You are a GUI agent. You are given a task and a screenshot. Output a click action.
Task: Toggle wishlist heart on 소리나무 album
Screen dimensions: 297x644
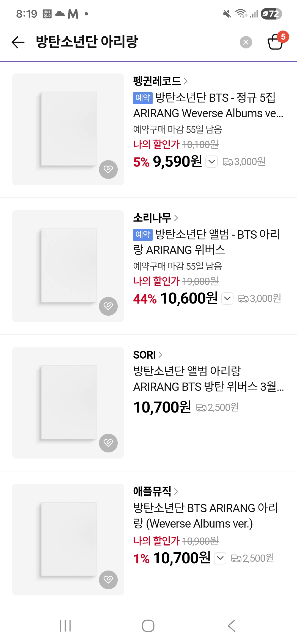[108, 306]
